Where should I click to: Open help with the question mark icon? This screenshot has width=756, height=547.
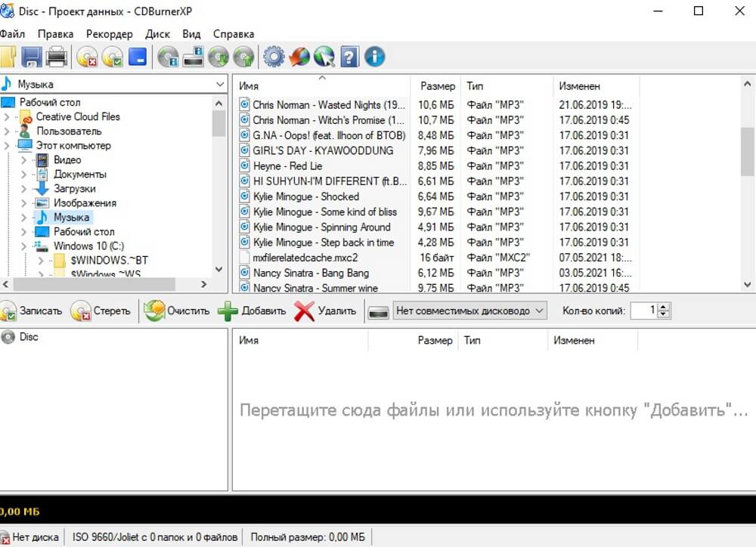coord(349,57)
